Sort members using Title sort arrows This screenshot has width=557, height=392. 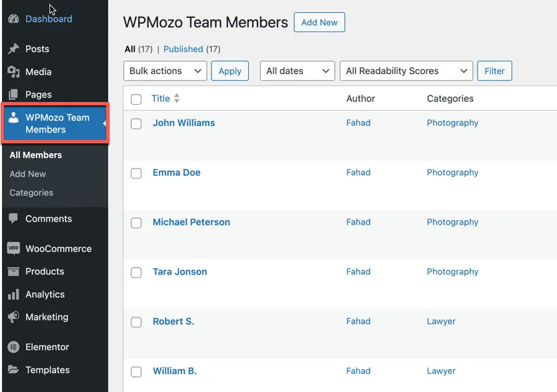point(177,99)
